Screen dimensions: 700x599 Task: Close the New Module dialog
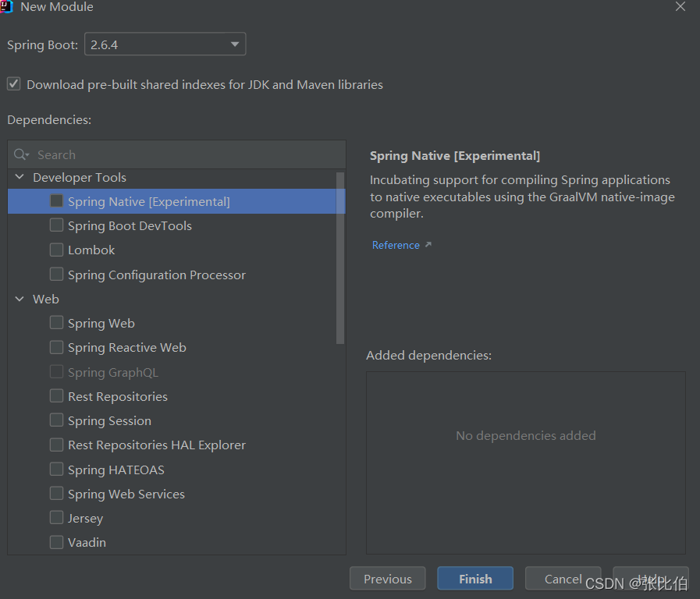(x=680, y=6)
